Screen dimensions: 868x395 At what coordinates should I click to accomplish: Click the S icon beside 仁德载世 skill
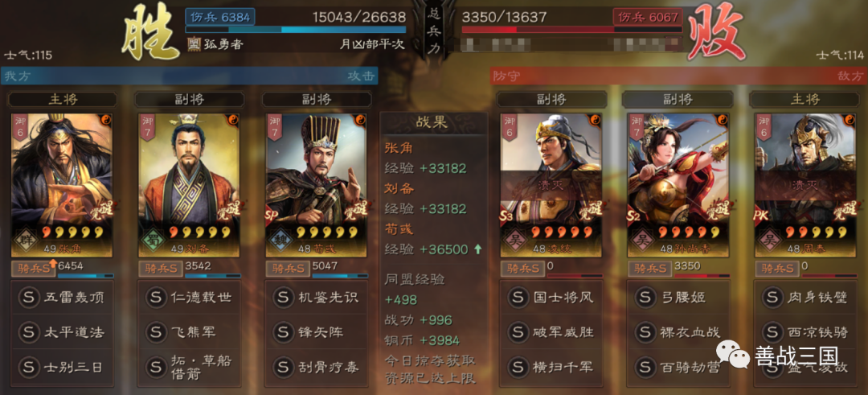point(156,298)
